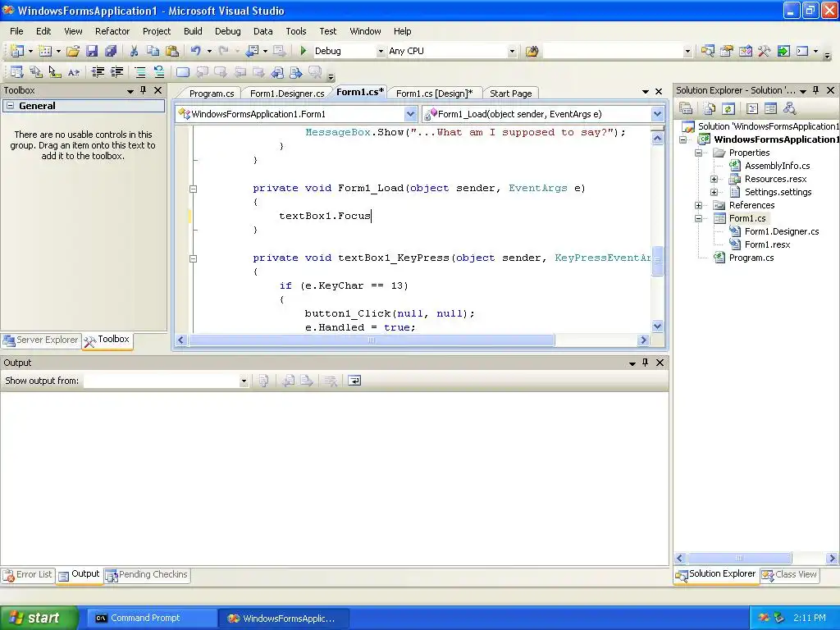The width and height of the screenshot is (840, 630).
Task: Switch to the Class View tab
Action: (x=789, y=574)
